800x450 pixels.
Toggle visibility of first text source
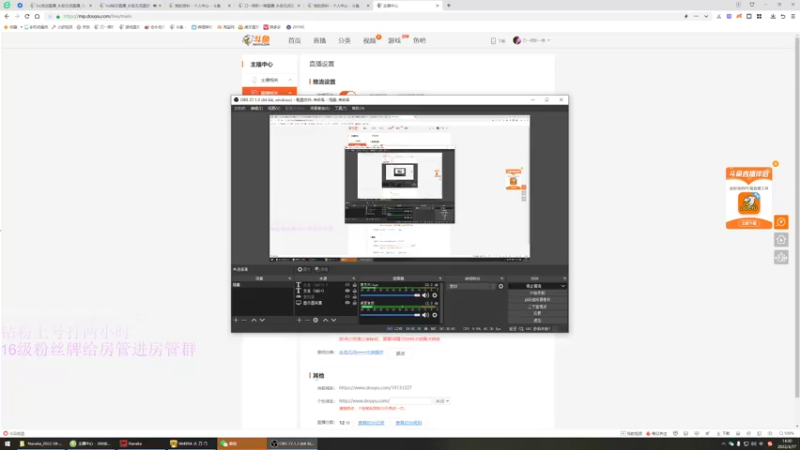coord(347,285)
